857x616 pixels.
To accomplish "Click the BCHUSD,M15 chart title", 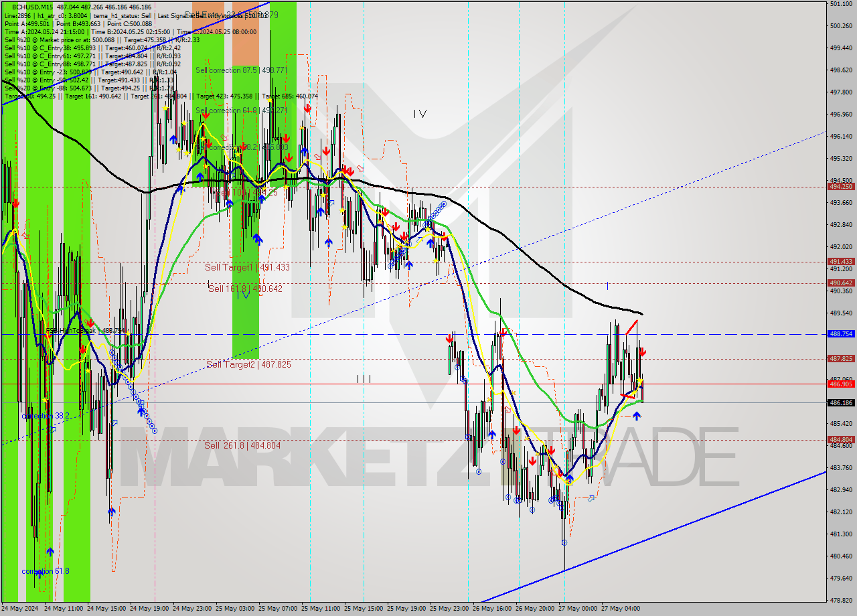I will pos(33,7).
